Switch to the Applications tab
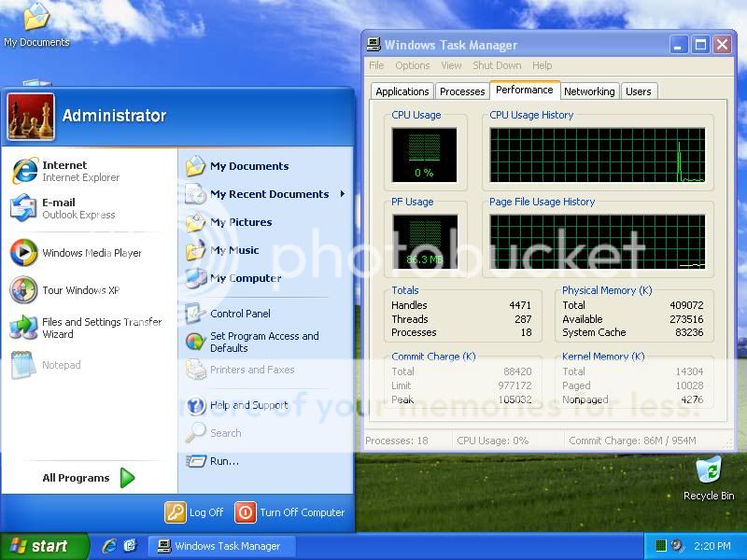The image size is (747, 560). (402, 91)
